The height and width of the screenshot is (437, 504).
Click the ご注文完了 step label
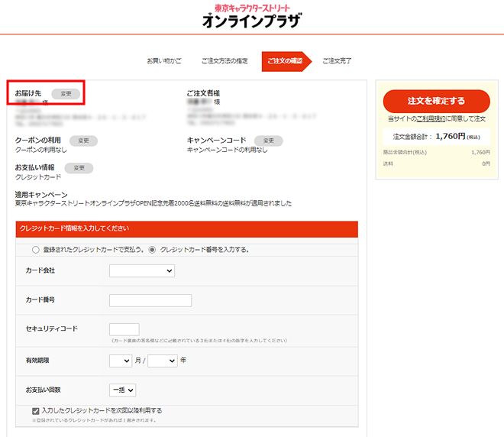pos(337,60)
